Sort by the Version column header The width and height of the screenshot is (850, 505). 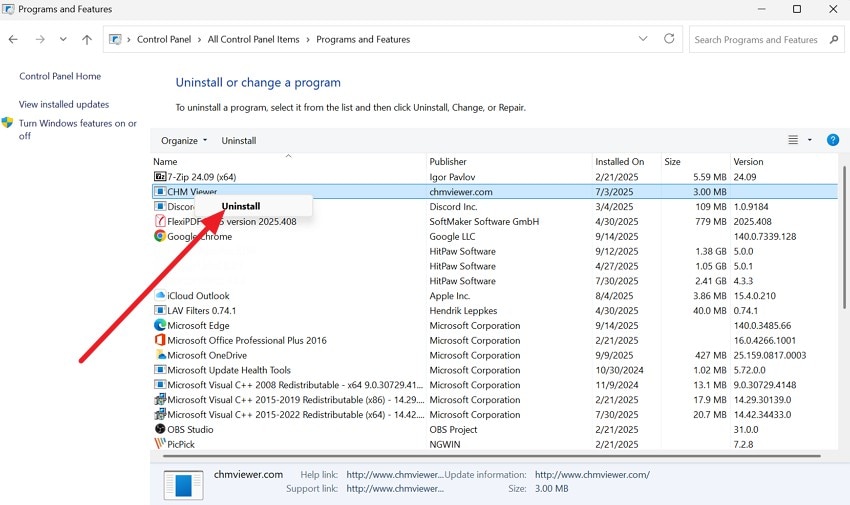(783, 161)
